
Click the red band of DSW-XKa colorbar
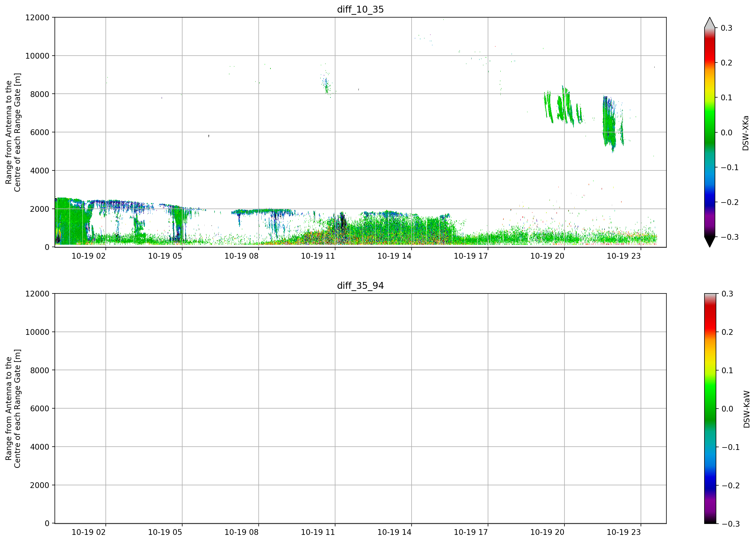710,50
